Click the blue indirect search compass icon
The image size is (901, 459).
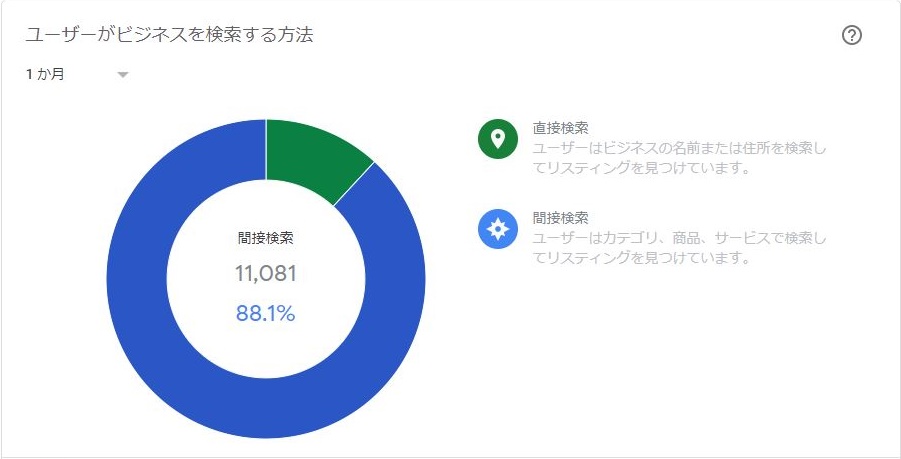pos(498,229)
